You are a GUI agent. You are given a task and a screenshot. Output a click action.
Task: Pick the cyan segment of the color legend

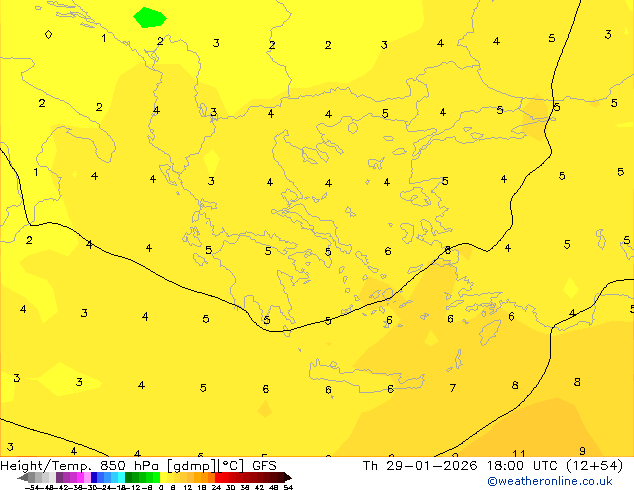tap(121, 477)
